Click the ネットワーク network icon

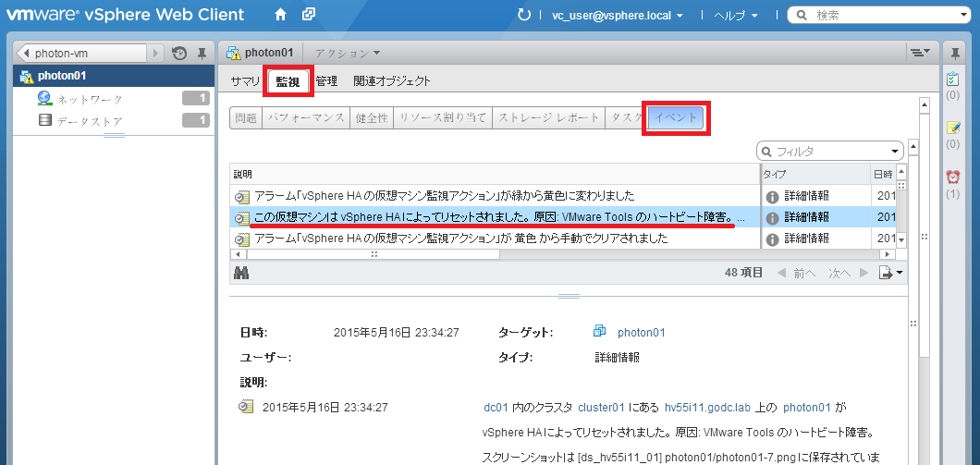point(44,99)
